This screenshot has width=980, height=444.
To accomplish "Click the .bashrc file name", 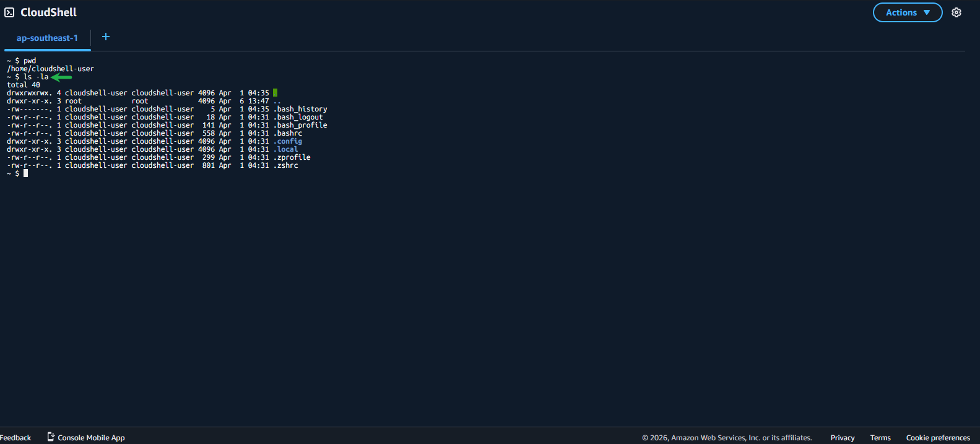I will [x=288, y=133].
